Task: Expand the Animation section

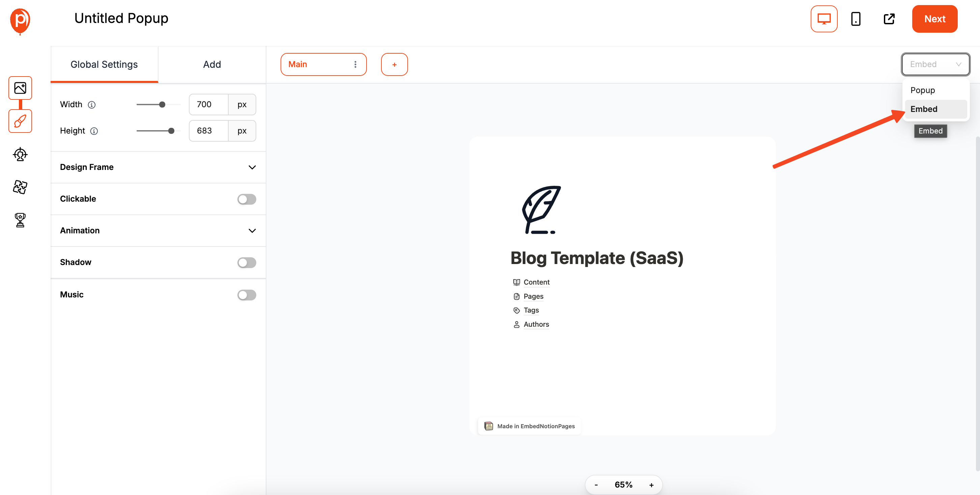Action: click(158, 231)
